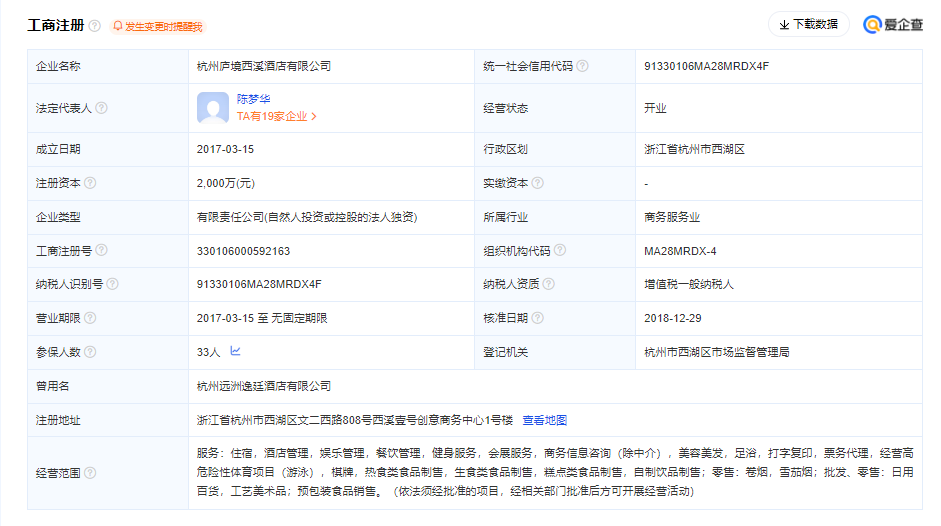This screenshot has width=941, height=526.
Task: Click the 行政区划 label cell
Action: [555, 150]
